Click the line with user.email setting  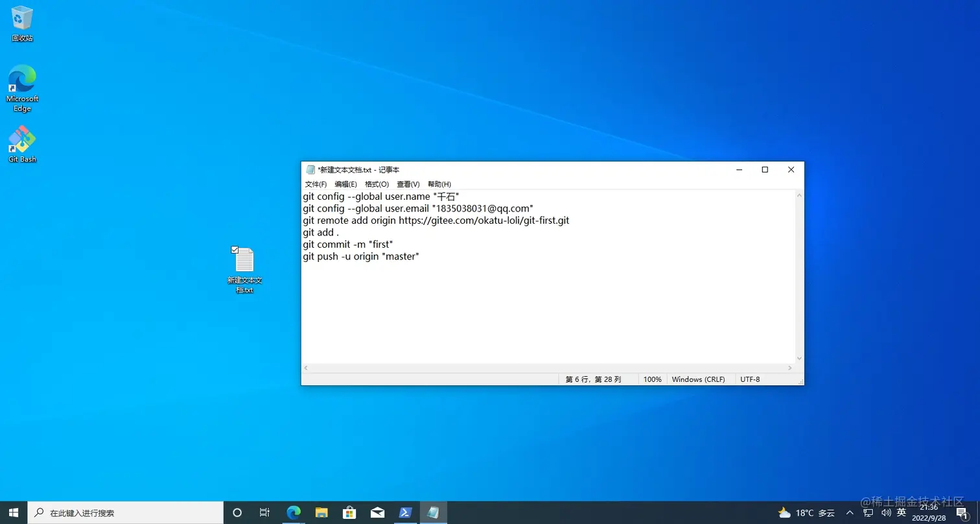click(418, 208)
